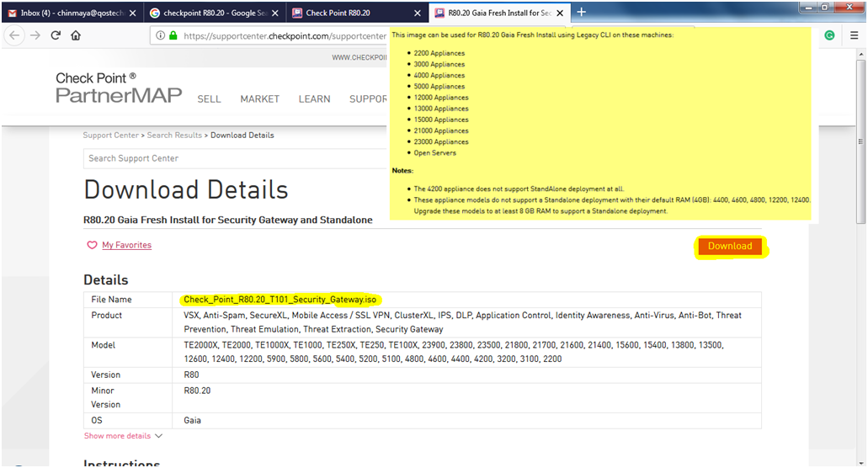Image resolution: width=868 pixels, height=468 pixels.
Task: Click the browser address bar URL
Action: [285, 36]
